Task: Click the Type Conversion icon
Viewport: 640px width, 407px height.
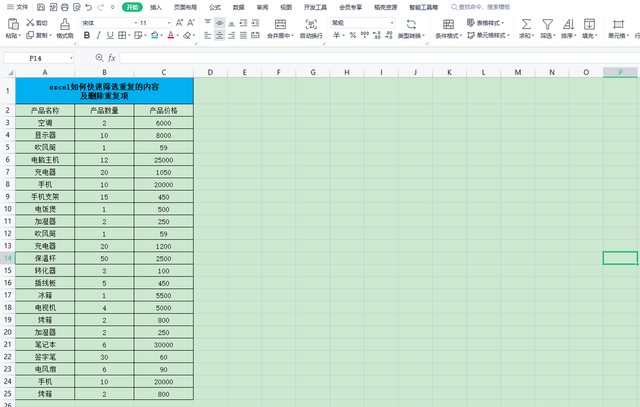Action: click(411, 24)
